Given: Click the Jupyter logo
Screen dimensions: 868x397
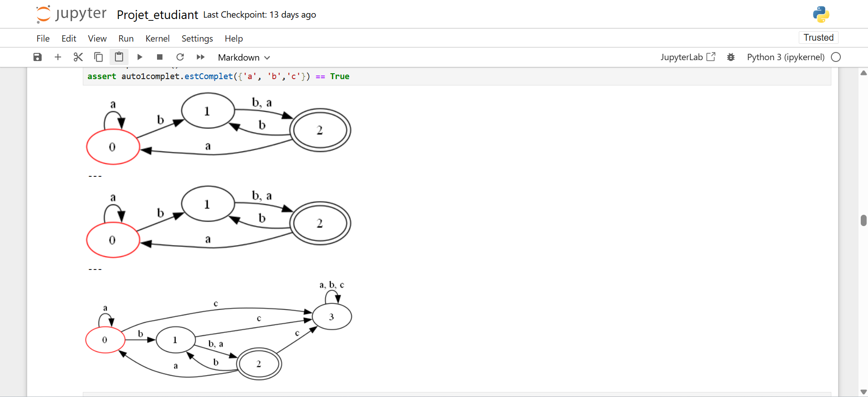Looking at the screenshot, I should 72,14.
